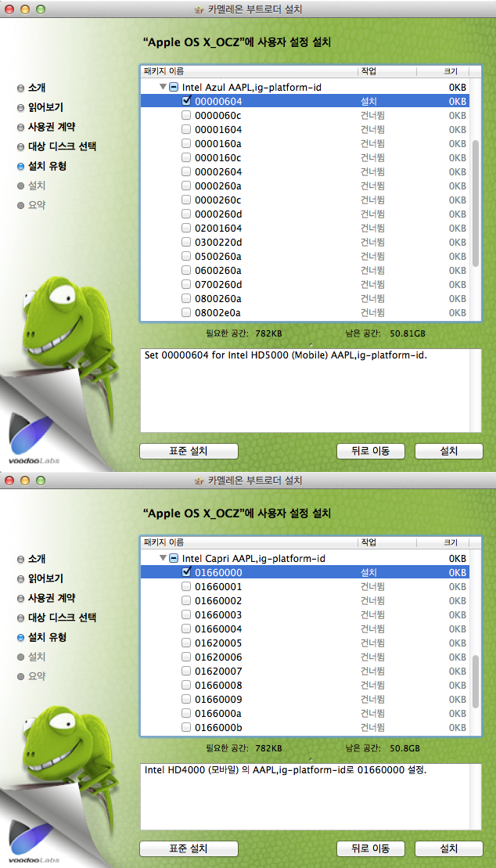Click the 설치 button in Intel Capri window
This screenshot has width=496, height=868.
pos(449,848)
